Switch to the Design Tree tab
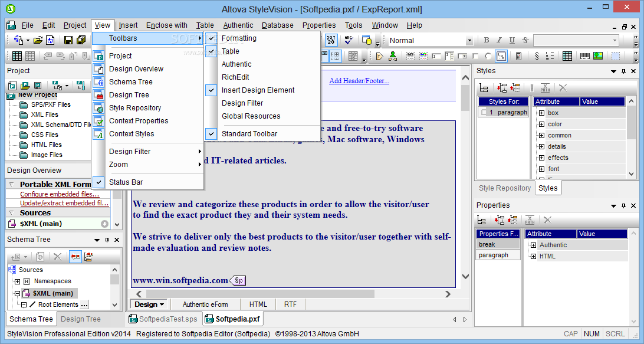The width and height of the screenshot is (644, 344). tap(80, 319)
